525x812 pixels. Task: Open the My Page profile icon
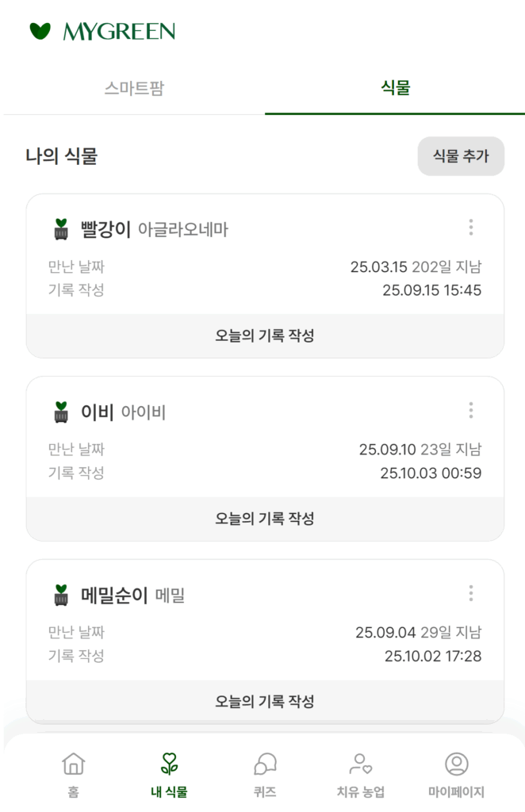point(456,764)
